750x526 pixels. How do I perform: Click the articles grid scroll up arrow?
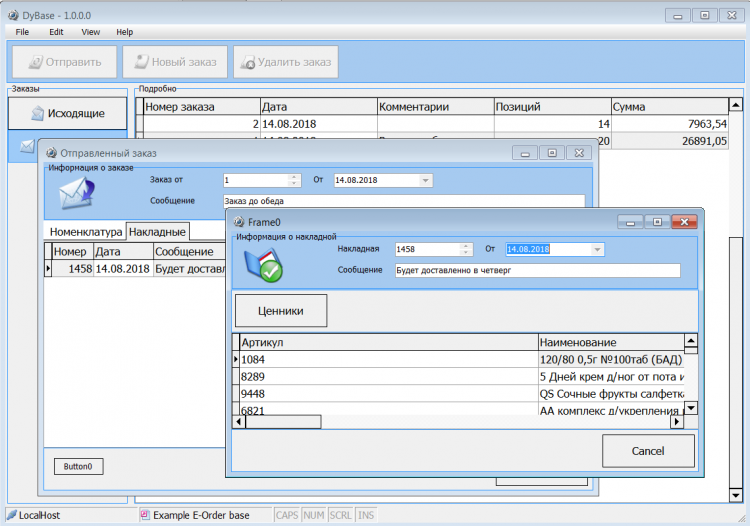pyautogui.click(x=691, y=340)
